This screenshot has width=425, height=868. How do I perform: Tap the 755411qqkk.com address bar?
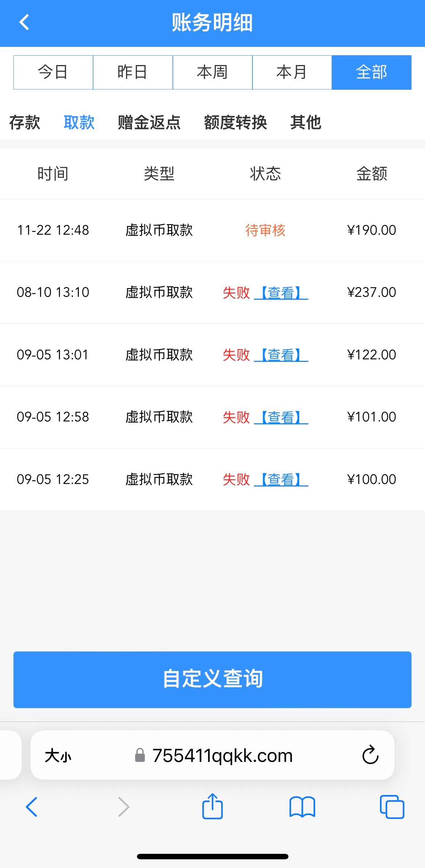pos(222,756)
